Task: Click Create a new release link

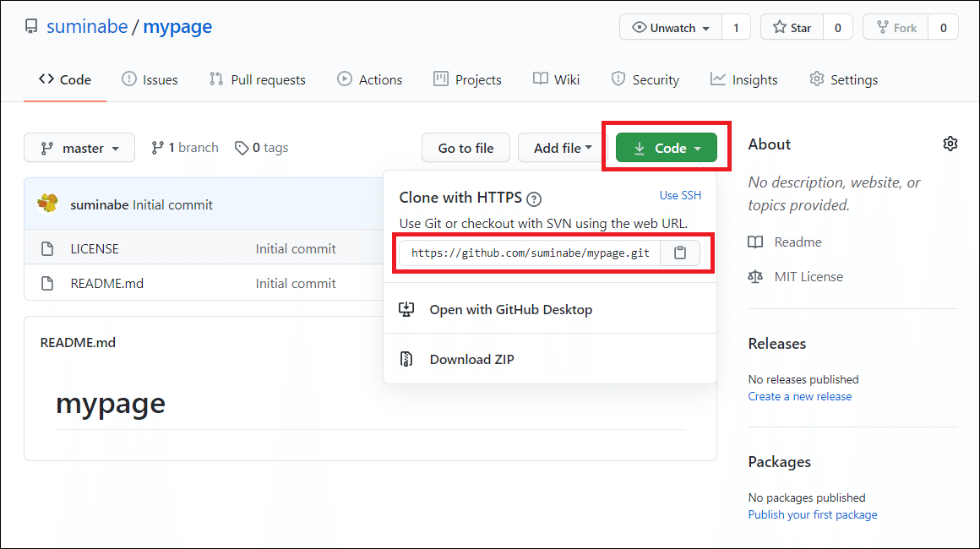Action: coord(799,396)
